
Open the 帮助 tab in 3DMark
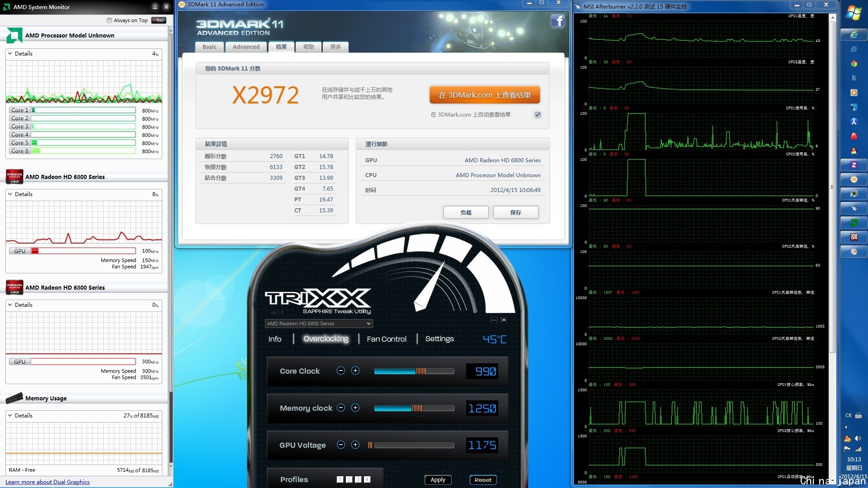coord(308,47)
